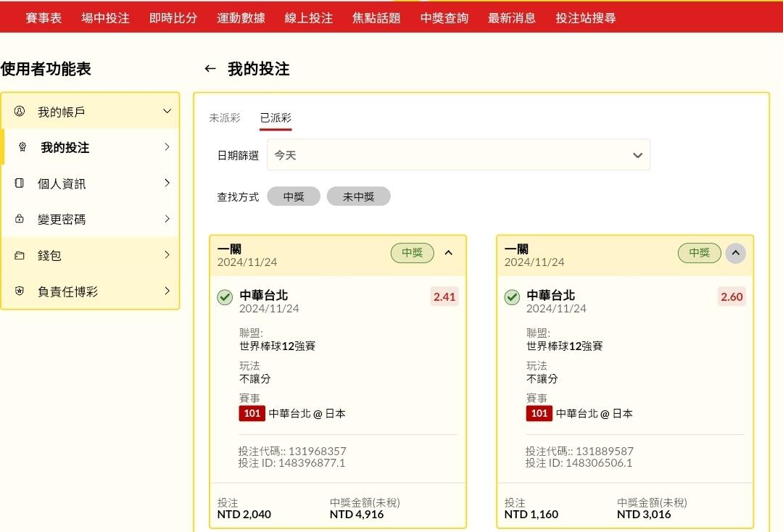This screenshot has width=783, height=532.
Task: Select the 個人資訊 sidebar item
Action: pyautogui.click(x=91, y=183)
